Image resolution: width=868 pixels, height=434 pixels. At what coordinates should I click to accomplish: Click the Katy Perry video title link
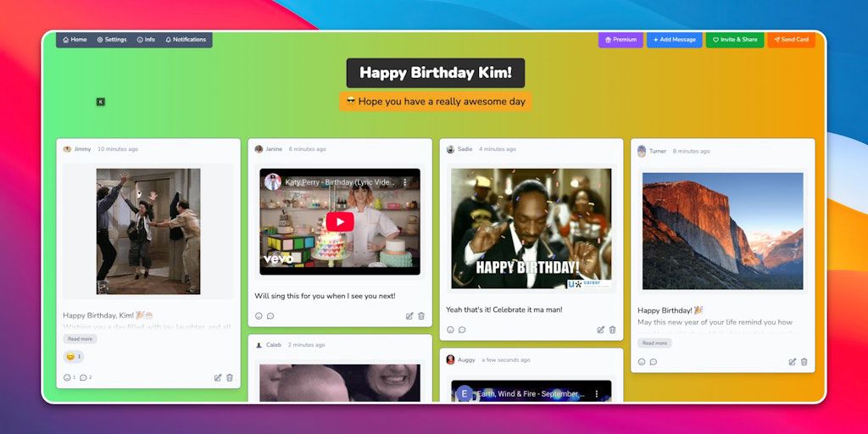pos(340,182)
